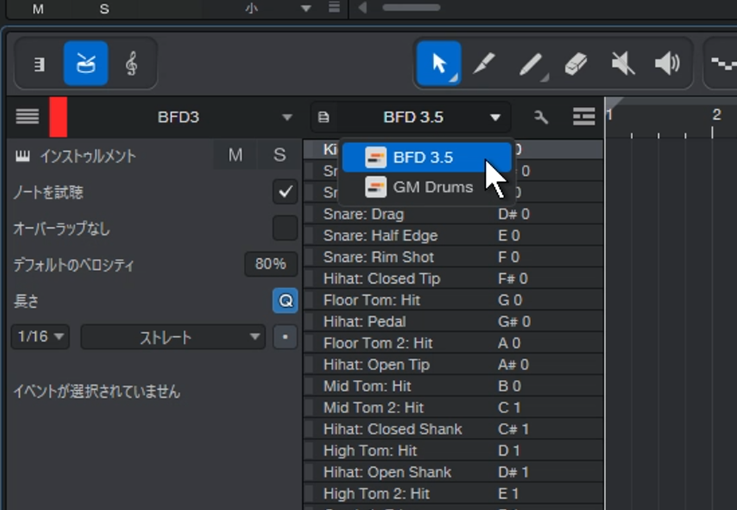737x510 pixels.
Task: Click the red track color swatch
Action: [58, 117]
